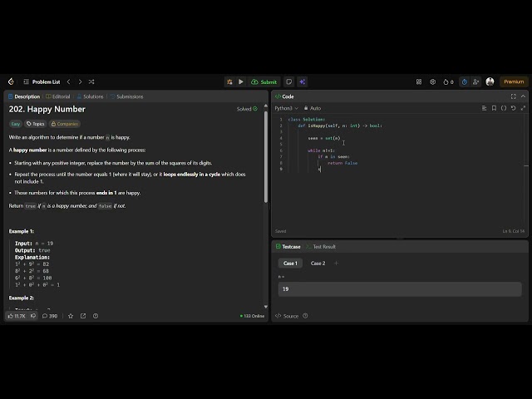This screenshot has width=532, height=399.
Task: Click the n input field with 19
Action: coord(400,289)
